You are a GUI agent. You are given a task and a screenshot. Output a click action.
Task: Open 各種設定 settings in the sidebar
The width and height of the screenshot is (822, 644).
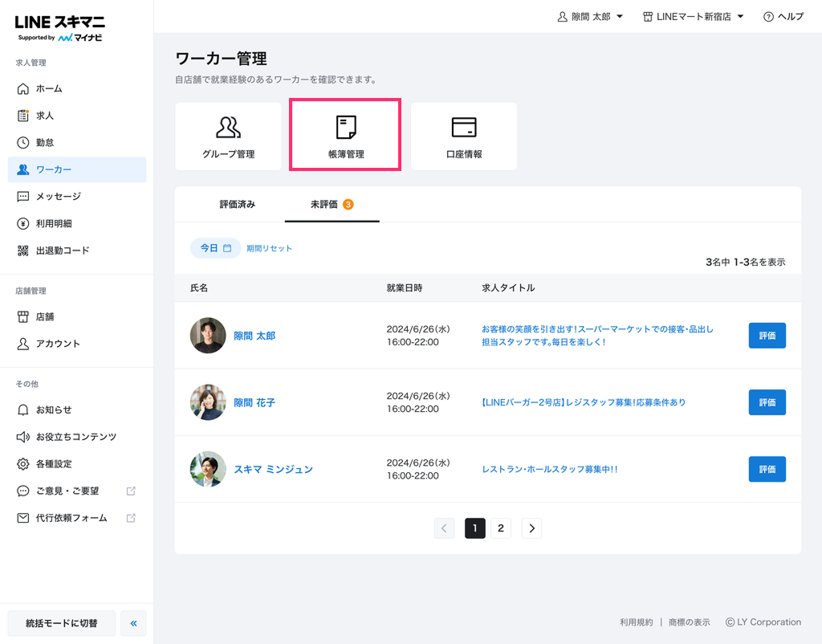[x=53, y=463]
